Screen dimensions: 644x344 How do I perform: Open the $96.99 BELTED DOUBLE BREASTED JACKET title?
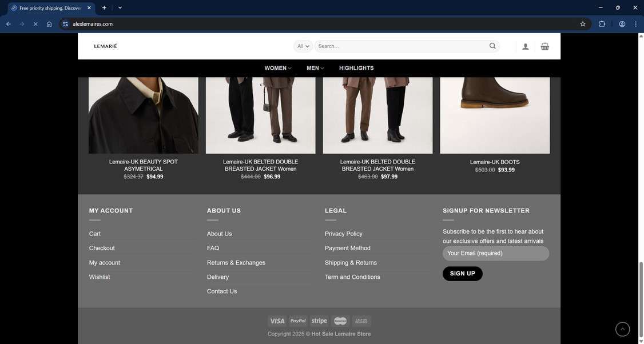260,166
